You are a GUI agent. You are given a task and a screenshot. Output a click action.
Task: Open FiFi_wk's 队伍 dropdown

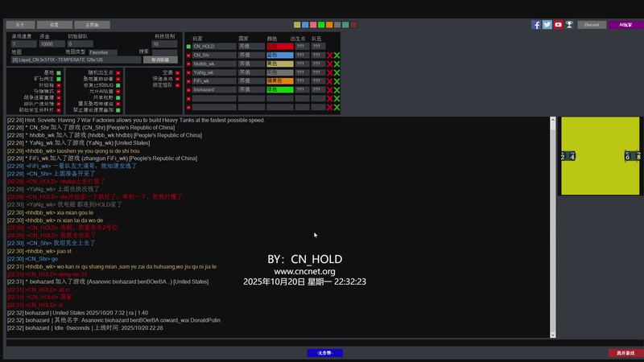(318, 81)
